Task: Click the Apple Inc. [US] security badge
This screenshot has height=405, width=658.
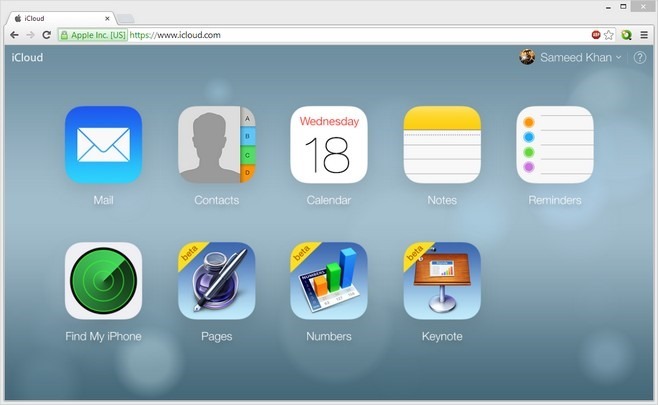Action: pyautogui.click(x=93, y=35)
